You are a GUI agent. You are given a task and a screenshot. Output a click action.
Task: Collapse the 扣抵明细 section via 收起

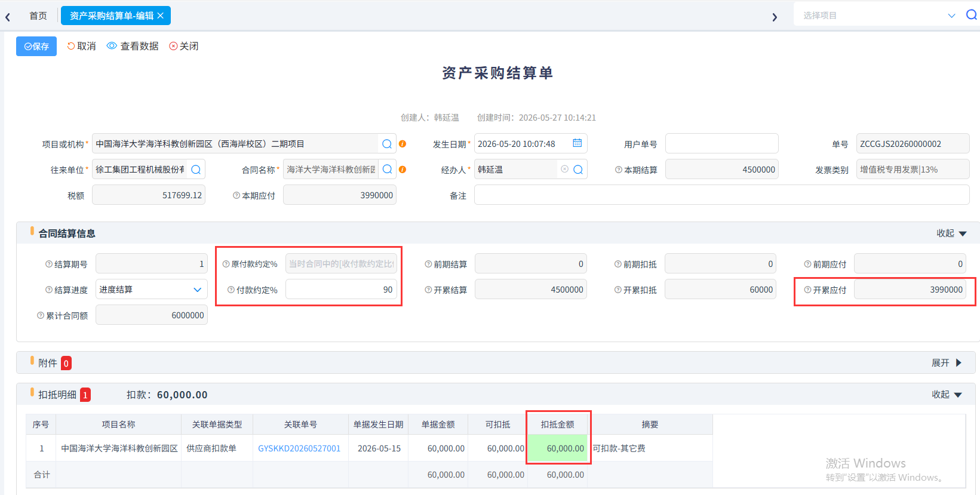pyautogui.click(x=947, y=395)
